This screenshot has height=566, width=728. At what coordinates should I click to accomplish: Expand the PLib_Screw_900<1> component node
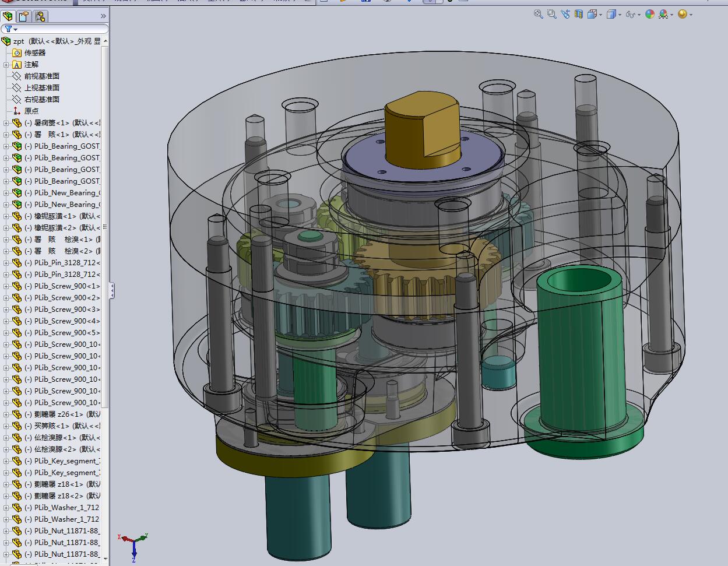tap(6, 286)
